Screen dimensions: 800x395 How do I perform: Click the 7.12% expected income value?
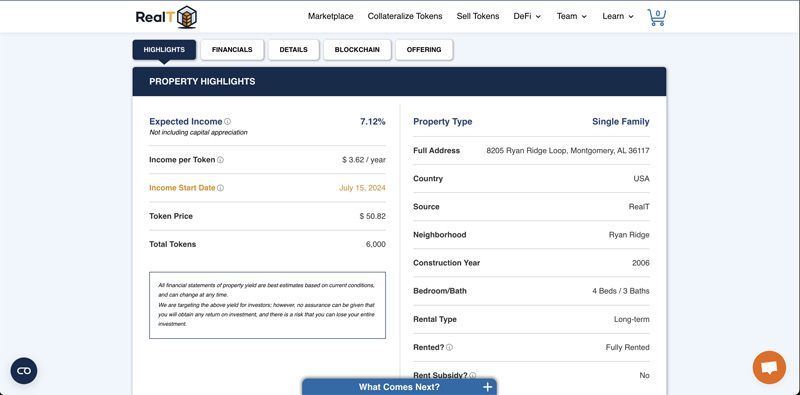pyautogui.click(x=373, y=121)
